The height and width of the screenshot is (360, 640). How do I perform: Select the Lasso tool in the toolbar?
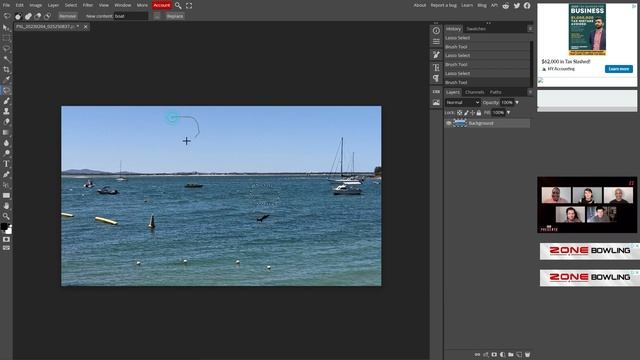(x=6, y=49)
